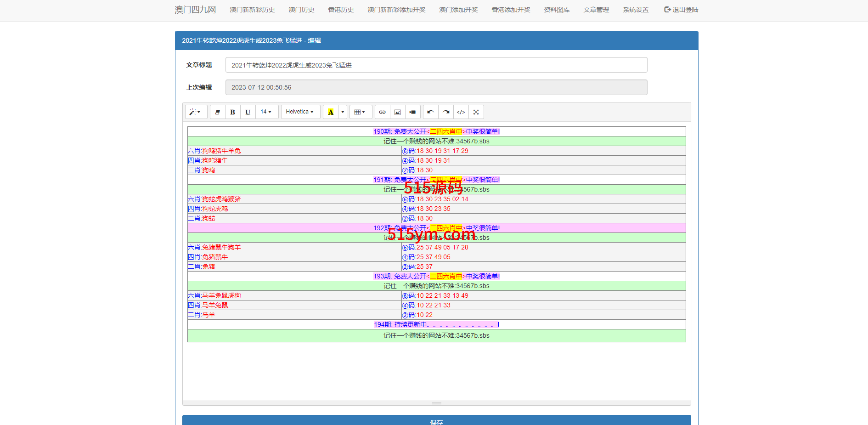
Task: Insert a picture using the image icon
Action: (x=397, y=112)
